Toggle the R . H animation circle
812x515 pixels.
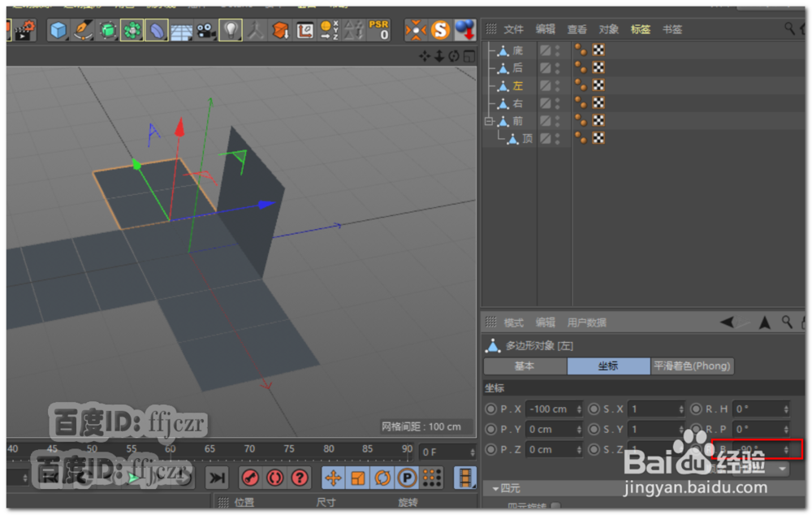[x=696, y=409]
